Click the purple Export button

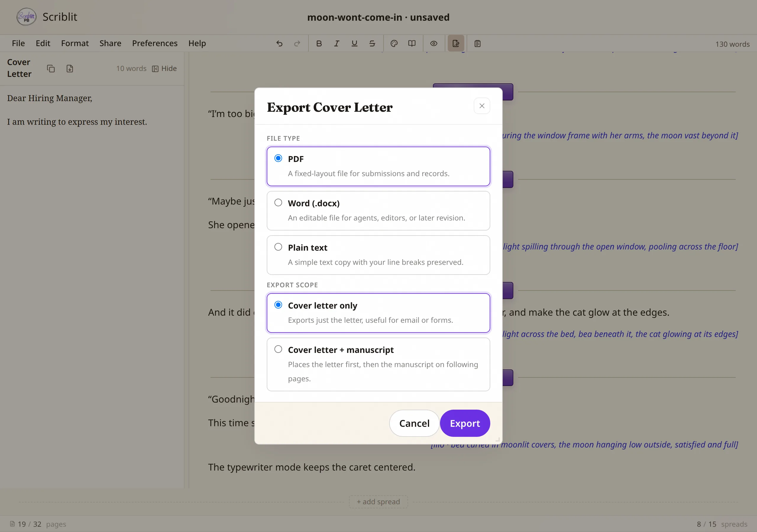click(x=465, y=423)
